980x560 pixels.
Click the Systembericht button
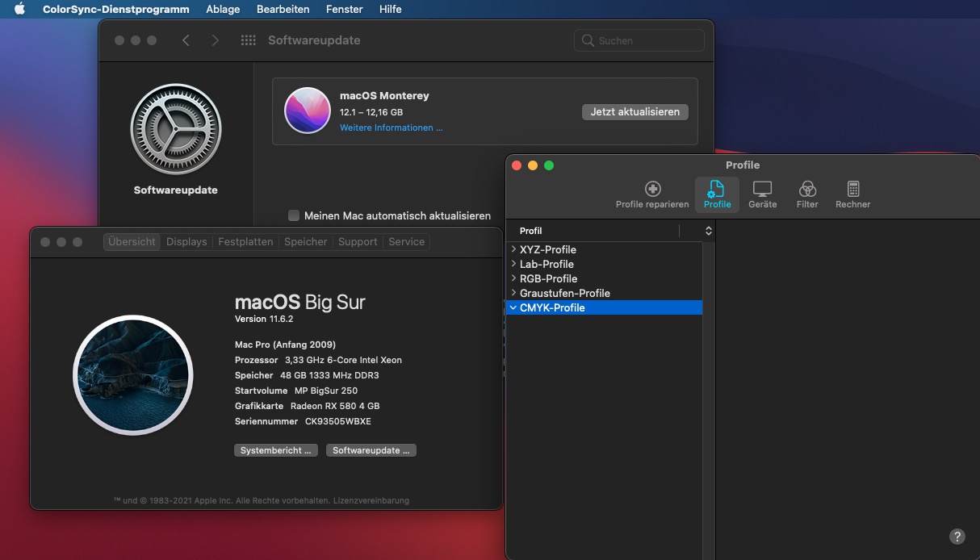pos(276,450)
